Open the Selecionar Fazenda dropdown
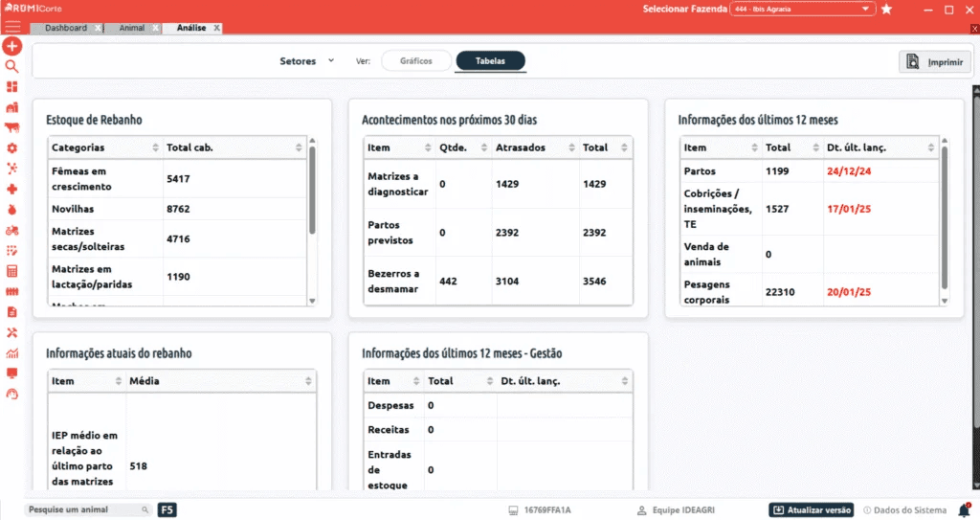The image size is (980, 520). point(802,9)
